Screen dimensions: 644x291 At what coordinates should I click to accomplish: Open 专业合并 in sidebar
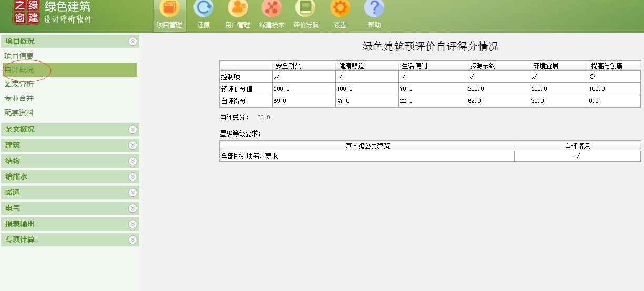pos(19,98)
